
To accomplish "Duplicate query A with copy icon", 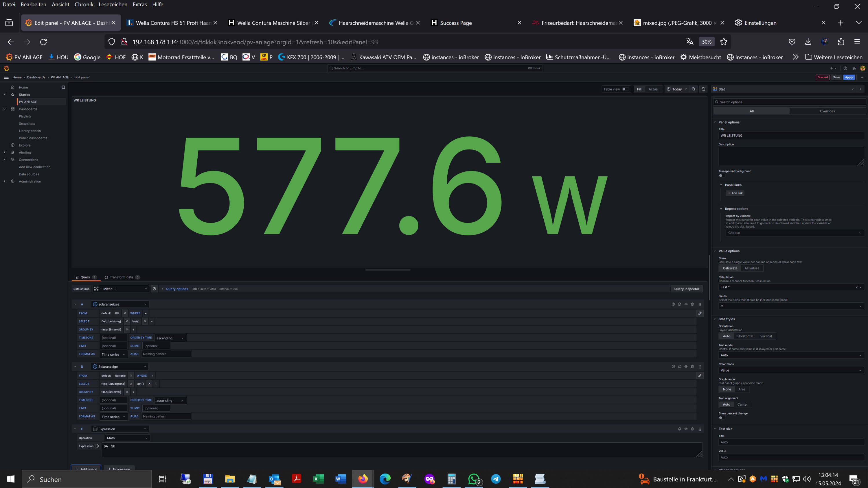I will pos(680,304).
